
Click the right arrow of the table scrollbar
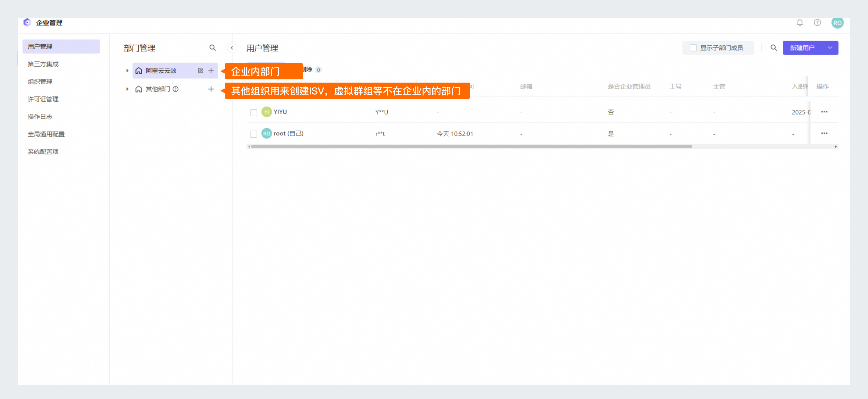pyautogui.click(x=836, y=147)
